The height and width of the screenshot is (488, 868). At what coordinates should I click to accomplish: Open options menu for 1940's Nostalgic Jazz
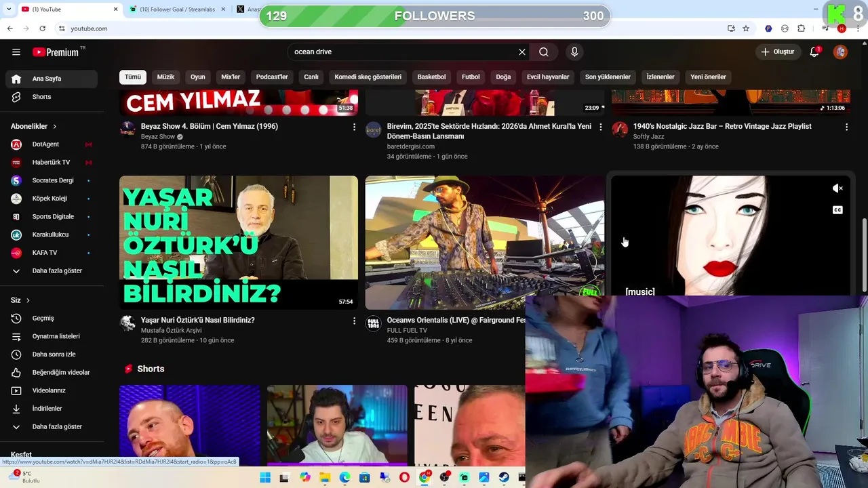coord(846,127)
